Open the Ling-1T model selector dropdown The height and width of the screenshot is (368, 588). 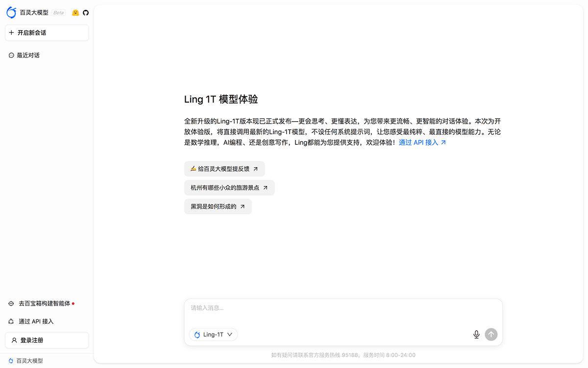[x=213, y=334]
